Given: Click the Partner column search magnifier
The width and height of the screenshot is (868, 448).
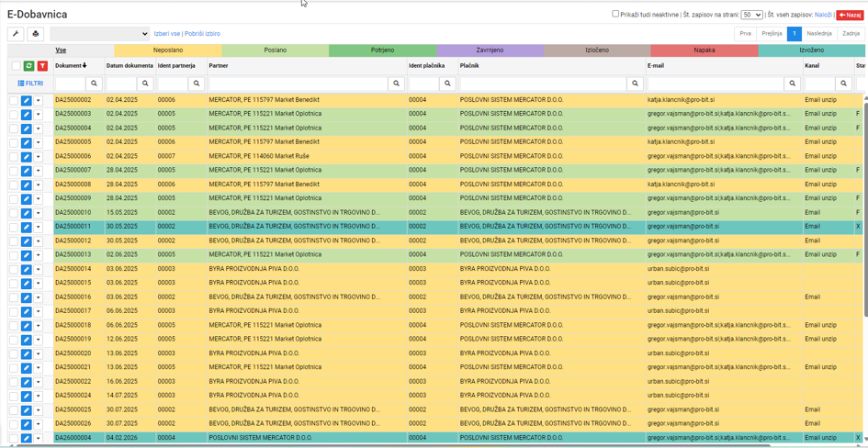Looking at the screenshot, I should 397,84.
